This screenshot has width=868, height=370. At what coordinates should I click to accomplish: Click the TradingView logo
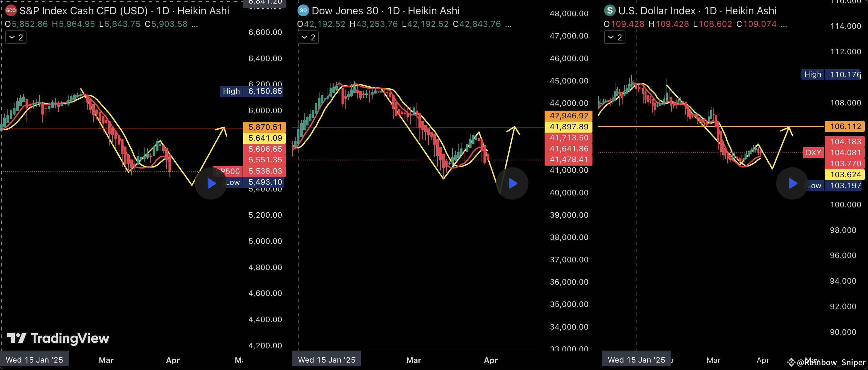click(x=58, y=338)
